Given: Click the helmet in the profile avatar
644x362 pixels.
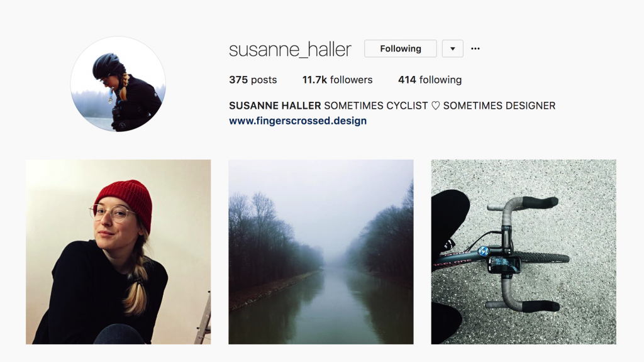Looking at the screenshot, I should pyautogui.click(x=107, y=65).
